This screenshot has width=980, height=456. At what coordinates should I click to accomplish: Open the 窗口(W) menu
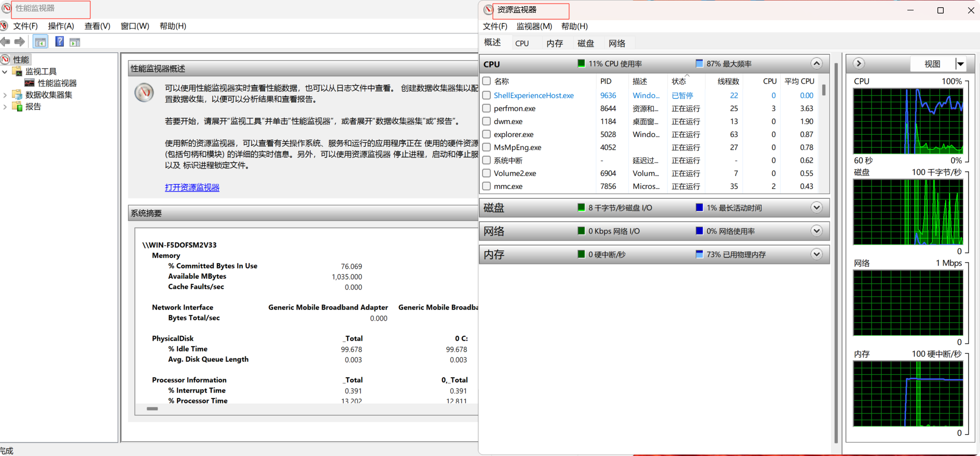coord(135,26)
